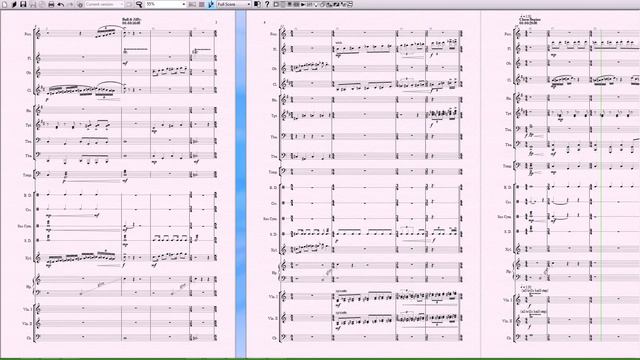
Task: Print the score using printer icon
Action: (x=51, y=4)
